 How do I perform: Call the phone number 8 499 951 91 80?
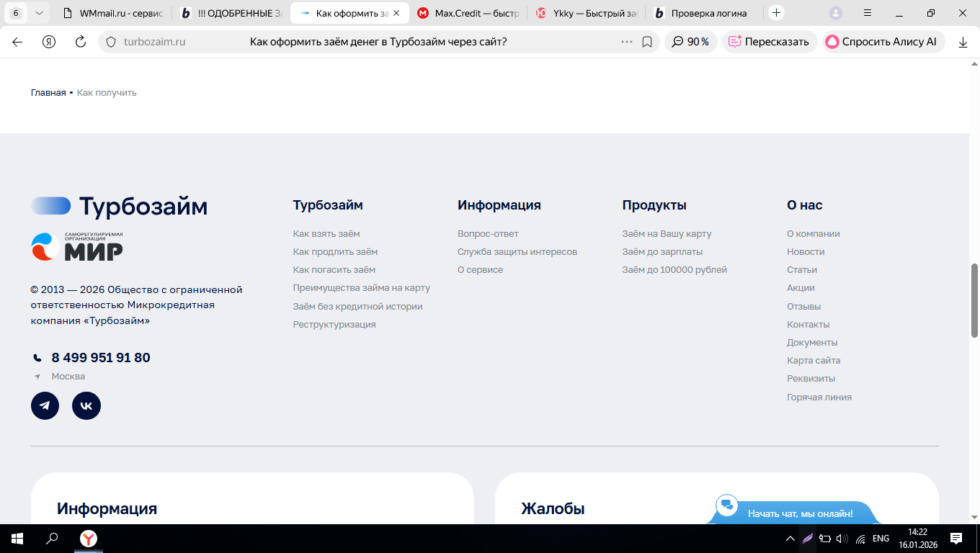point(101,357)
